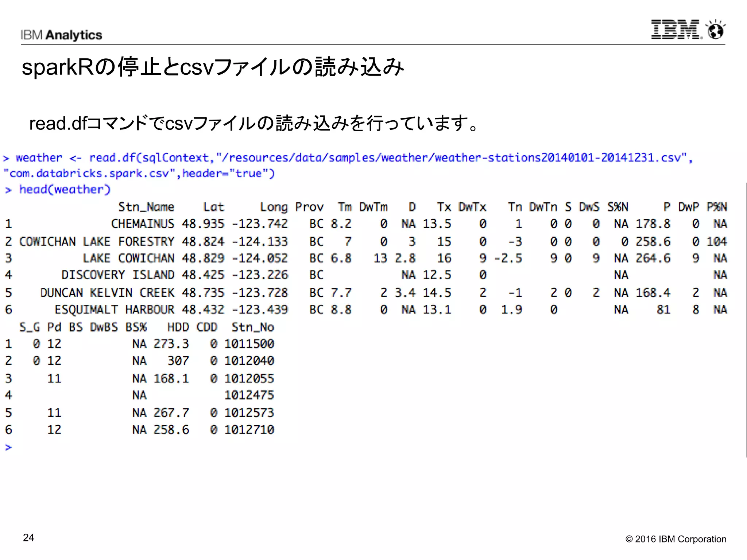
Task: Click latitude value '48.425'
Action: 203,275
